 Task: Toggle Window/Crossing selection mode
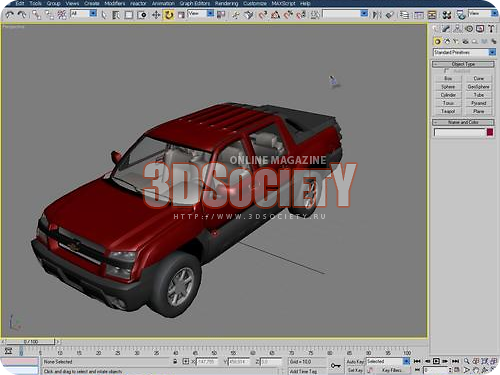[142, 15]
